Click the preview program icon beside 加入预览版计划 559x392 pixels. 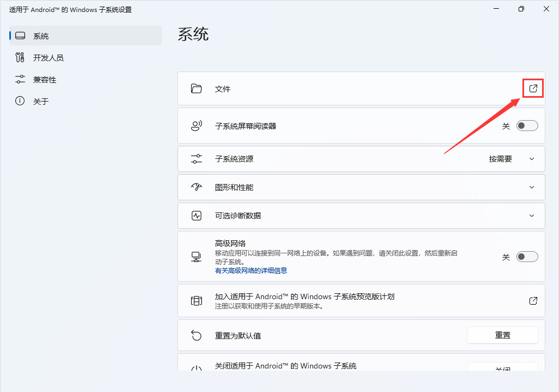pyautogui.click(x=197, y=300)
